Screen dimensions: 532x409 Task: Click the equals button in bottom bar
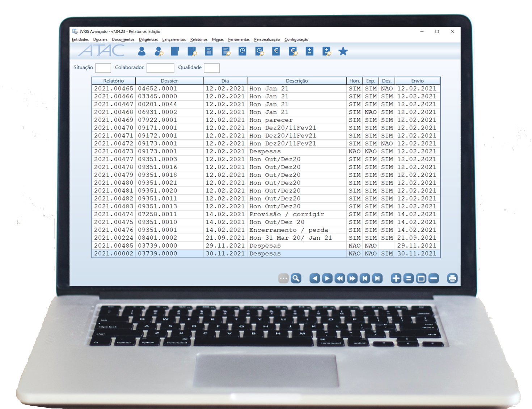point(409,278)
